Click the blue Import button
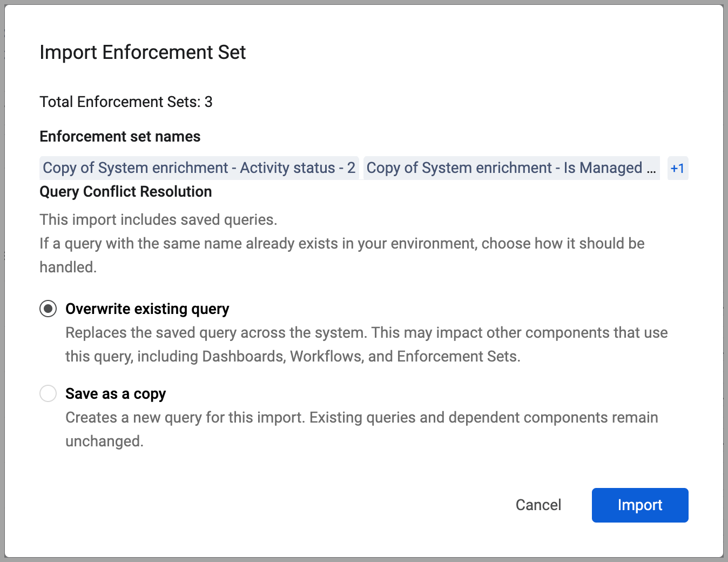Viewport: 728px width, 562px height. pos(639,505)
